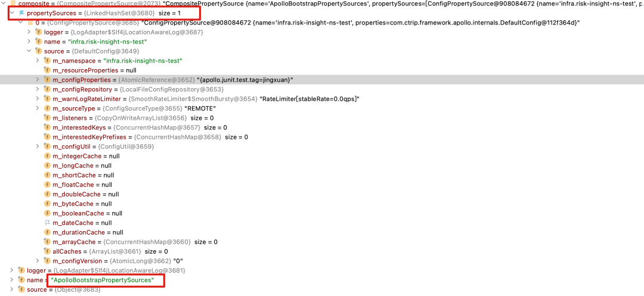Select the value "ApolloBootstrapPropertySources"

click(x=103, y=280)
